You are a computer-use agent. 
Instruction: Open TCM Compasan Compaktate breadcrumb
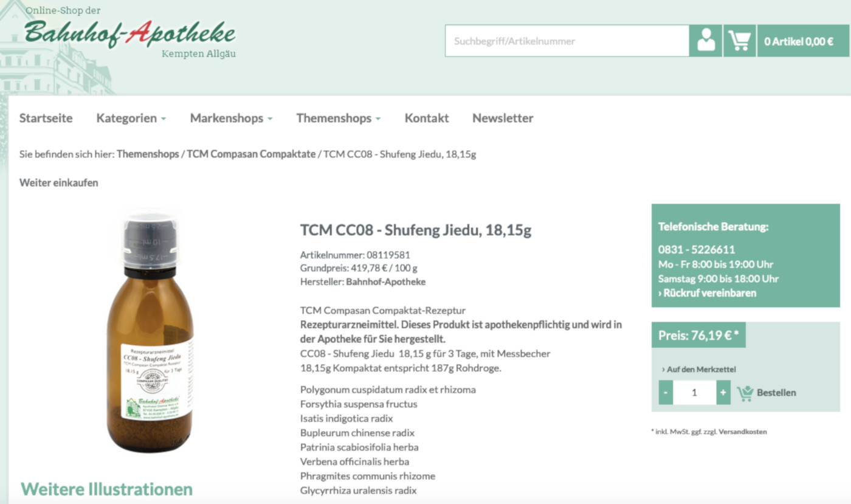point(251,154)
